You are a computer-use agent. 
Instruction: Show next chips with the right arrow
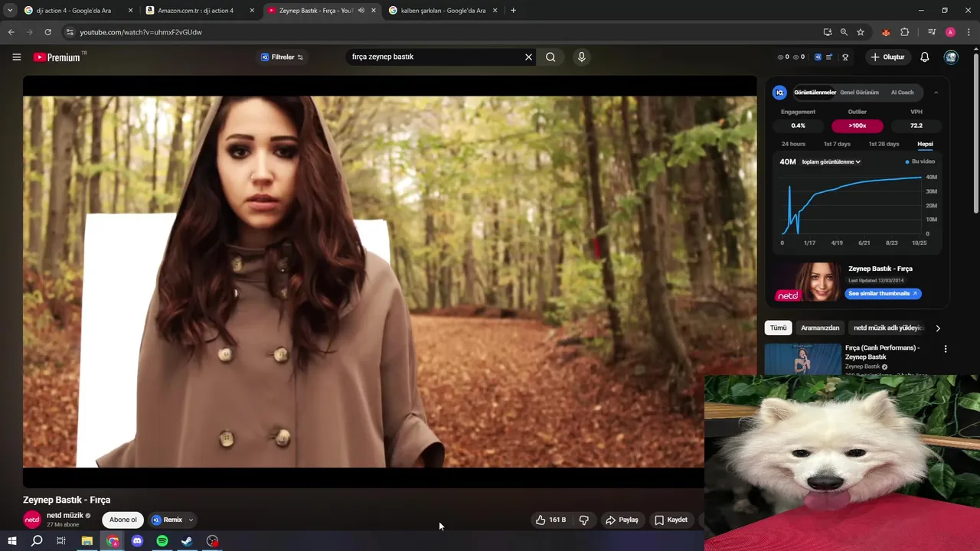click(x=938, y=328)
